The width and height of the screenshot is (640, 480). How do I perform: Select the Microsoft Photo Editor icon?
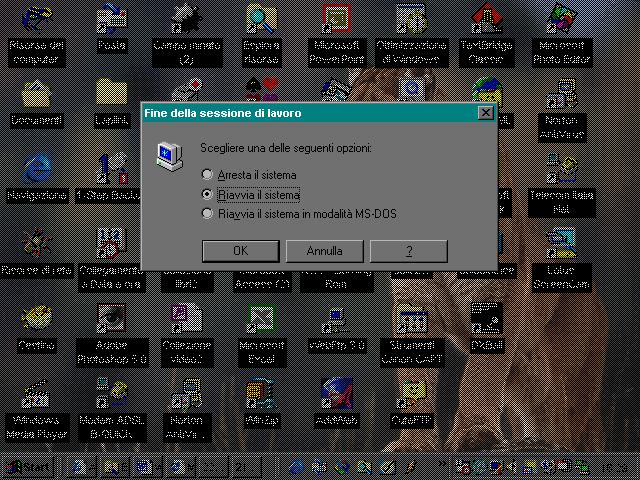(x=561, y=20)
